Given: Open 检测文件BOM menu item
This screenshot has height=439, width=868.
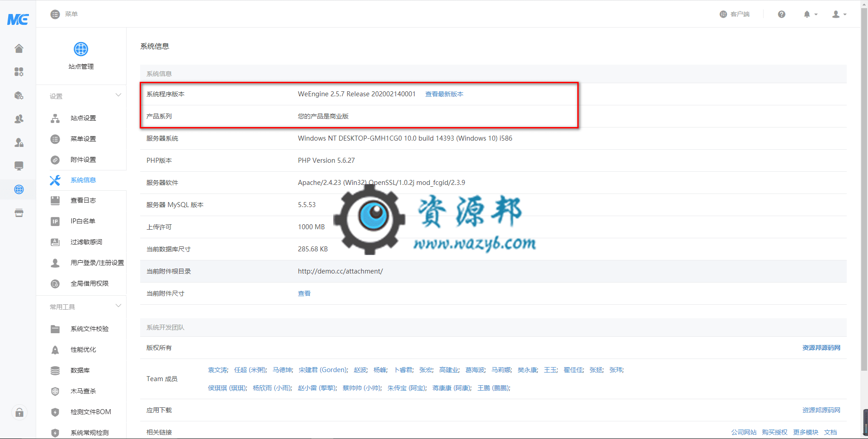Looking at the screenshot, I should click(x=91, y=412).
